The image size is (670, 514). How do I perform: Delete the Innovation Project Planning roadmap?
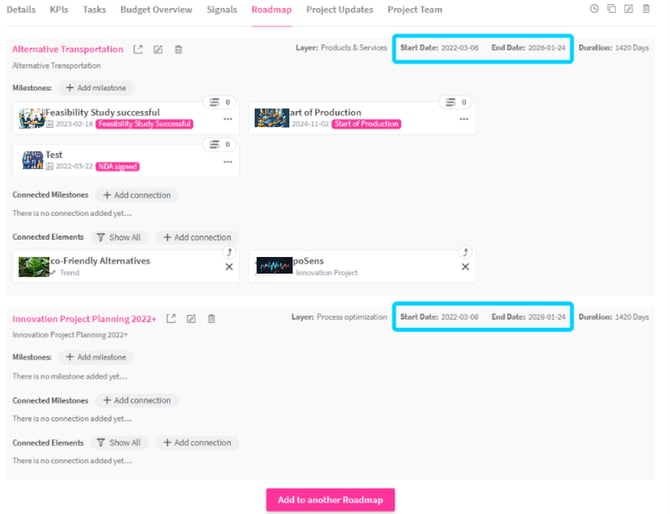click(211, 319)
